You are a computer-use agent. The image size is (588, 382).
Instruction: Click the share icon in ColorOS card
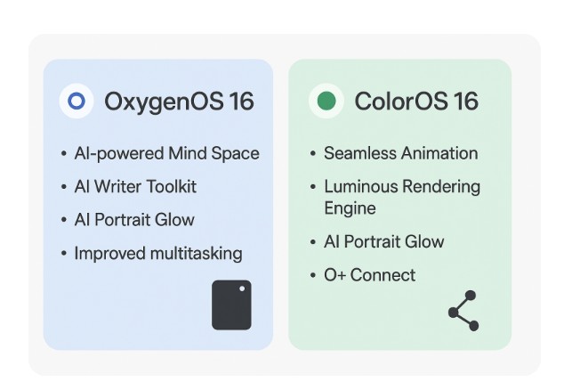click(463, 311)
